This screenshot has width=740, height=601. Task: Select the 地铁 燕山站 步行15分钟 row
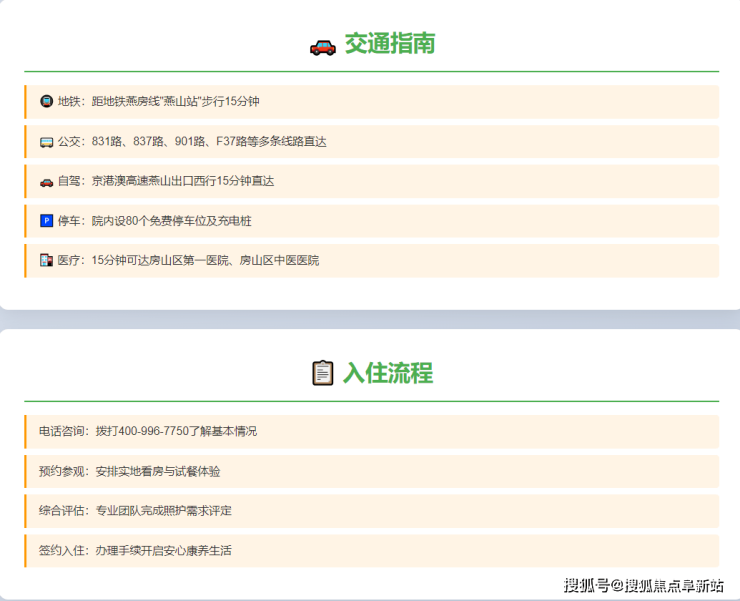372,102
